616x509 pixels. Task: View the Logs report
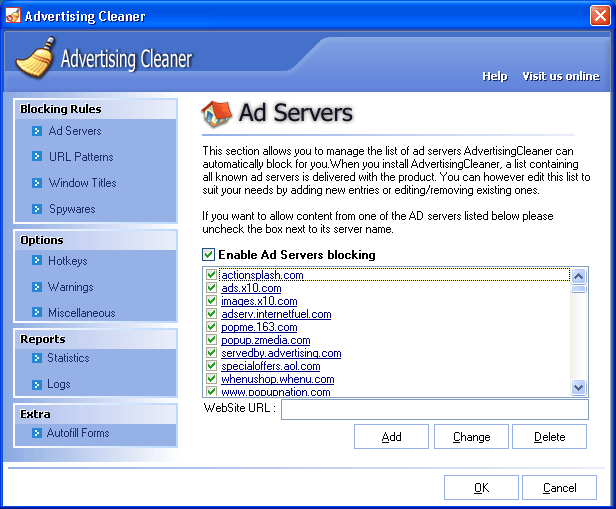59,384
